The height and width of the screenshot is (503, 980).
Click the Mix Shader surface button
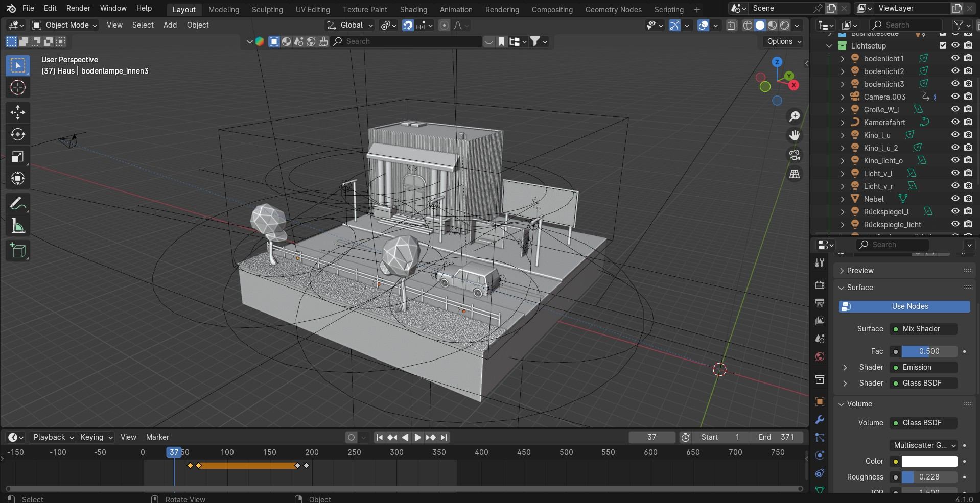[x=924, y=329]
